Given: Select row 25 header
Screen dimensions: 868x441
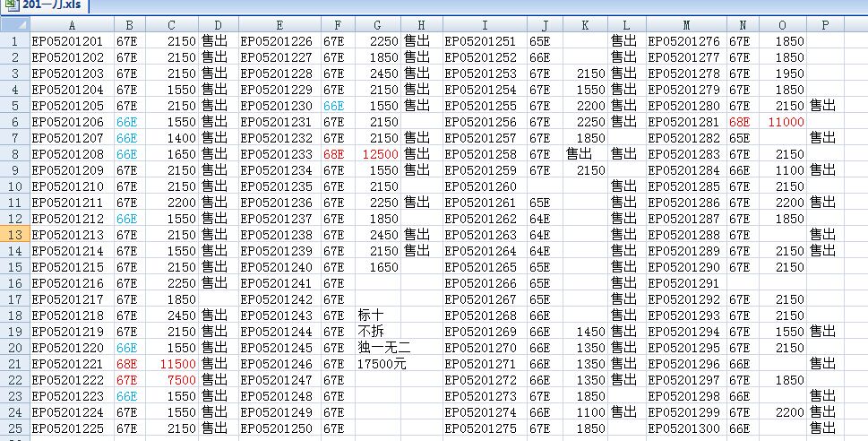Looking at the screenshot, I should (14, 428).
